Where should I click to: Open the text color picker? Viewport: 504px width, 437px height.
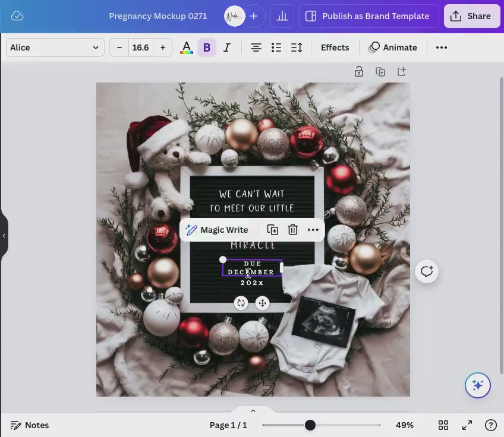click(187, 47)
